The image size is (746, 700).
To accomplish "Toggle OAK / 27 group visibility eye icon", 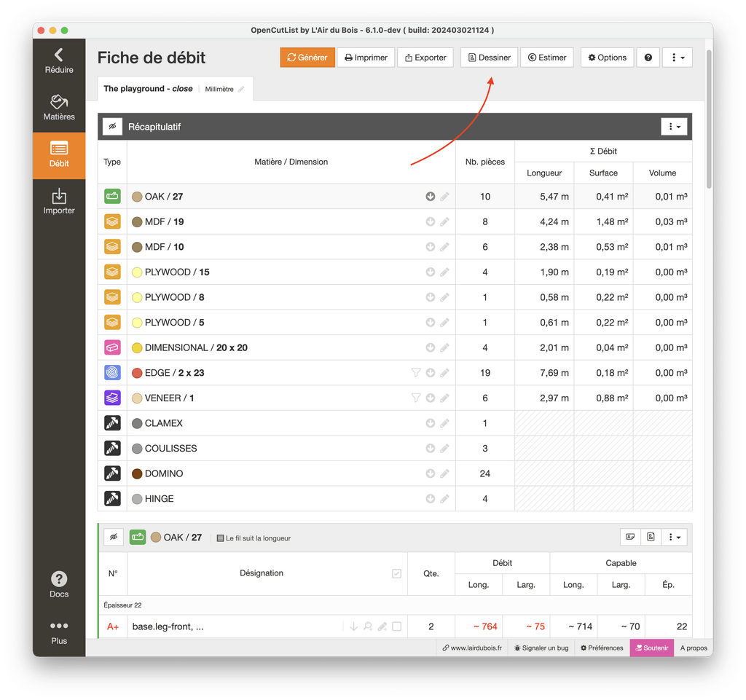I will coord(114,538).
